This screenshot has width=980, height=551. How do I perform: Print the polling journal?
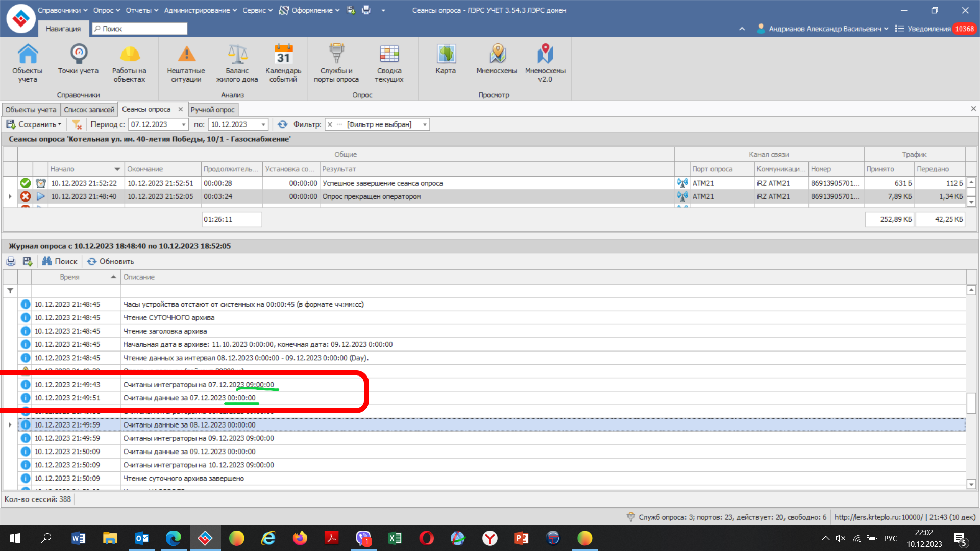click(x=11, y=261)
